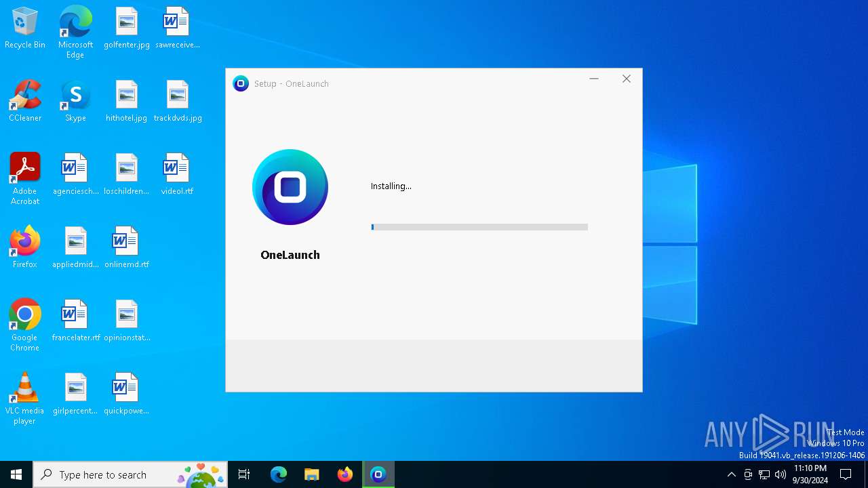Close the OneLaunch setup window

coord(627,79)
